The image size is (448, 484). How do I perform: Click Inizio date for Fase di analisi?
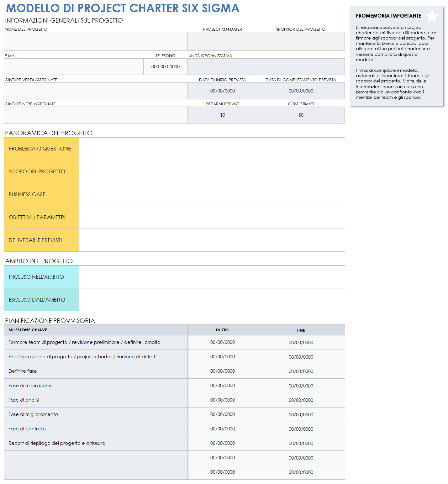222,400
